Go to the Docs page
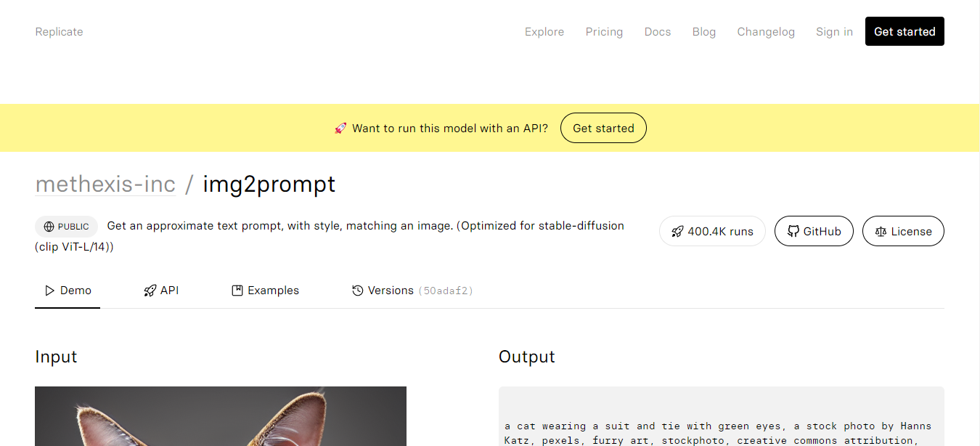Viewport: 980px width, 446px height. point(658,32)
